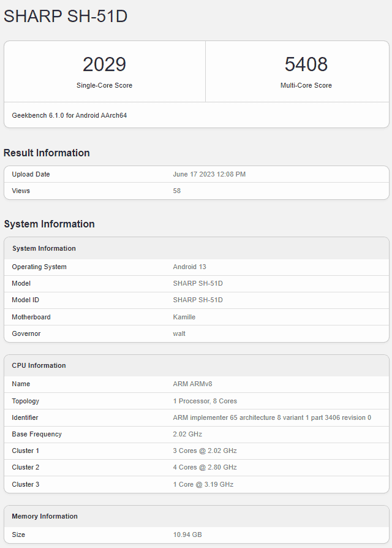Click the Size label under Memory Information

(x=18, y=535)
